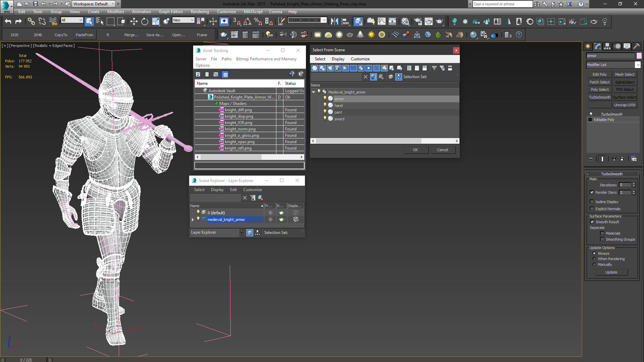The width and height of the screenshot is (644, 362).
Task: Click the filter funnel in Select From Scene
Action: coord(434,68)
